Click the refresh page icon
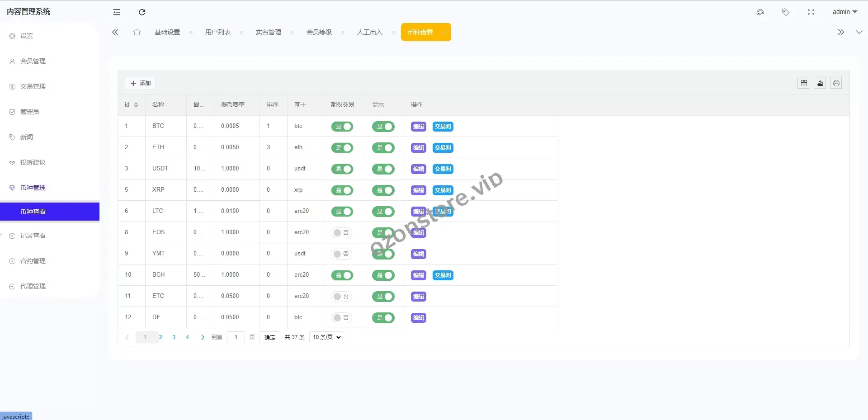The image size is (868, 420). point(142,12)
